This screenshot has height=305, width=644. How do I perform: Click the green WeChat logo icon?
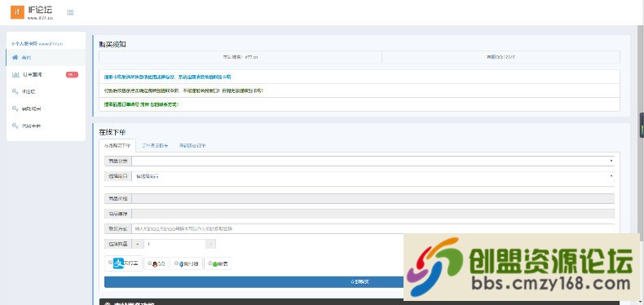tap(215, 264)
